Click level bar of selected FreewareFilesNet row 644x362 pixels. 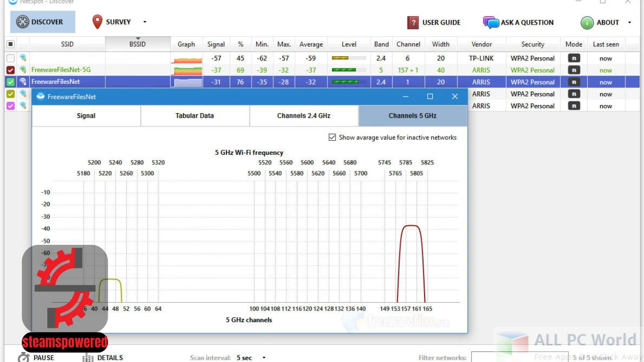click(x=349, y=82)
